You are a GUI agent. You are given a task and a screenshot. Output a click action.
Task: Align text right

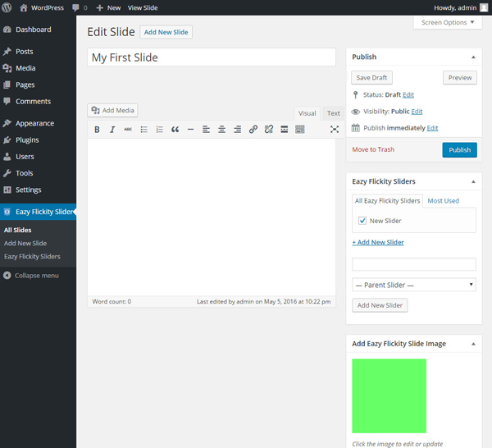tap(238, 130)
